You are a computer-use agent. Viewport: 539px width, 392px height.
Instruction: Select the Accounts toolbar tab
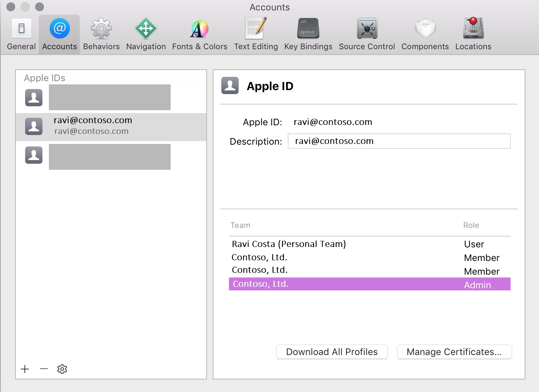tap(59, 34)
